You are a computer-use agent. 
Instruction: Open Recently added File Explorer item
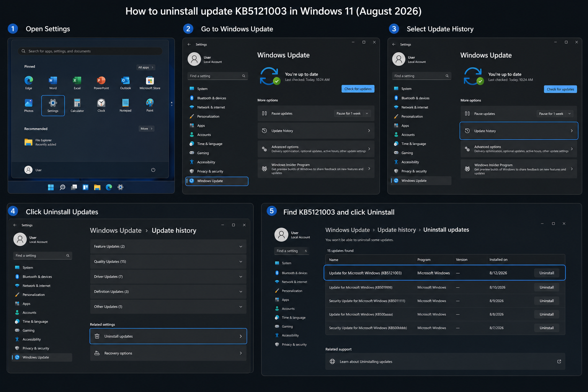pyautogui.click(x=40, y=142)
